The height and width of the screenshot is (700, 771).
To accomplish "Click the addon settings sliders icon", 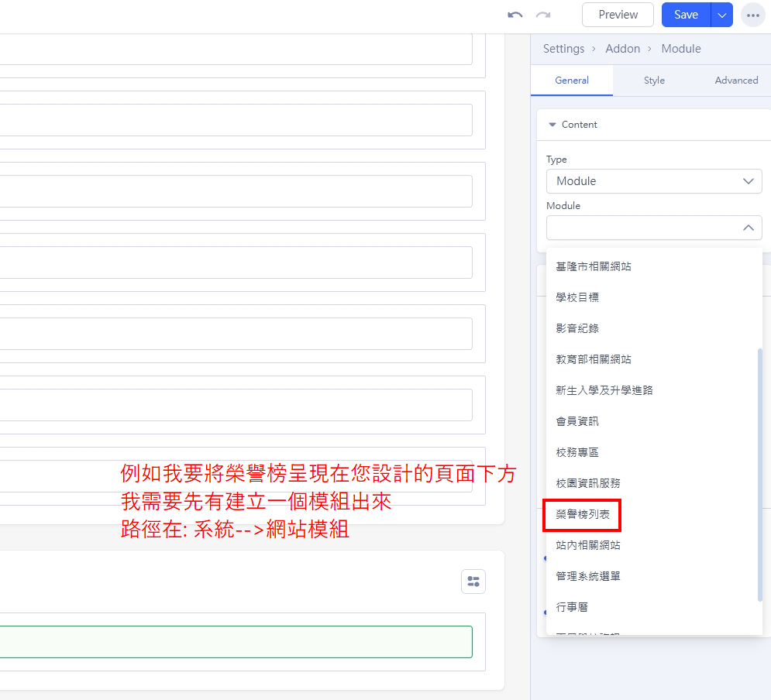I will click(x=473, y=582).
